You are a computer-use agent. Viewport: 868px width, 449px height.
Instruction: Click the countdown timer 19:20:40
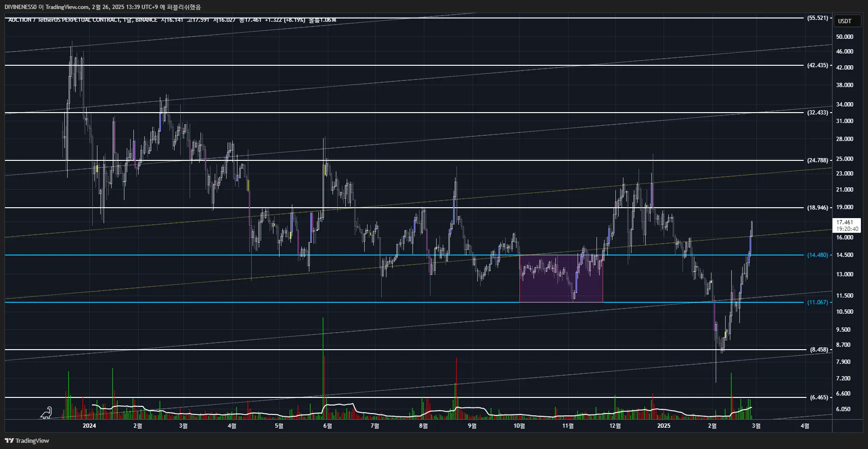pyautogui.click(x=847, y=229)
